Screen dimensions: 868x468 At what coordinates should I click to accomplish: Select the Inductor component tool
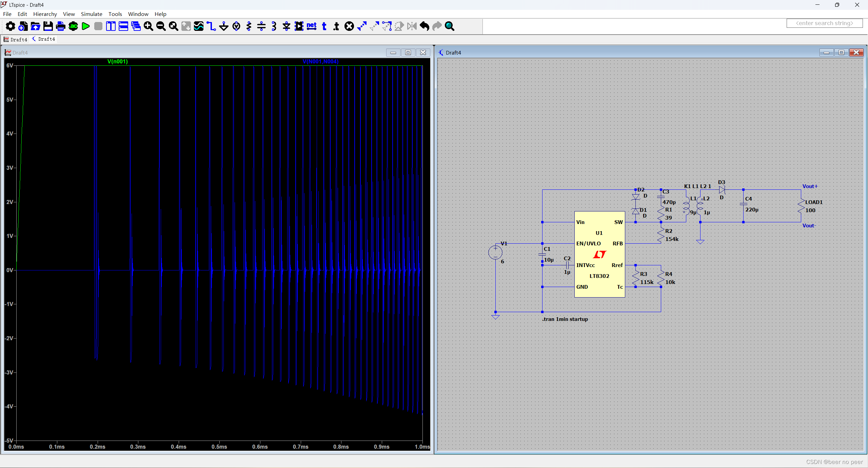[274, 26]
